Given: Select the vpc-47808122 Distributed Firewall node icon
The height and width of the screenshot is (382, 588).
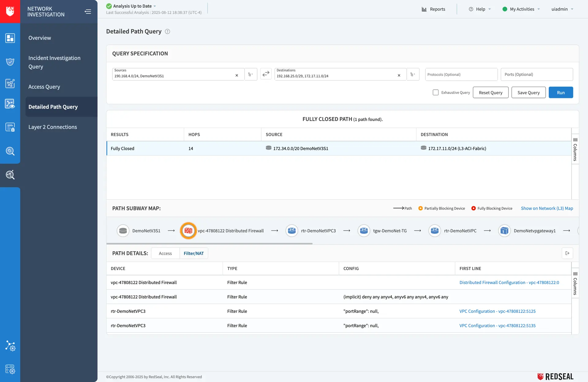Looking at the screenshot, I should pyautogui.click(x=188, y=231).
